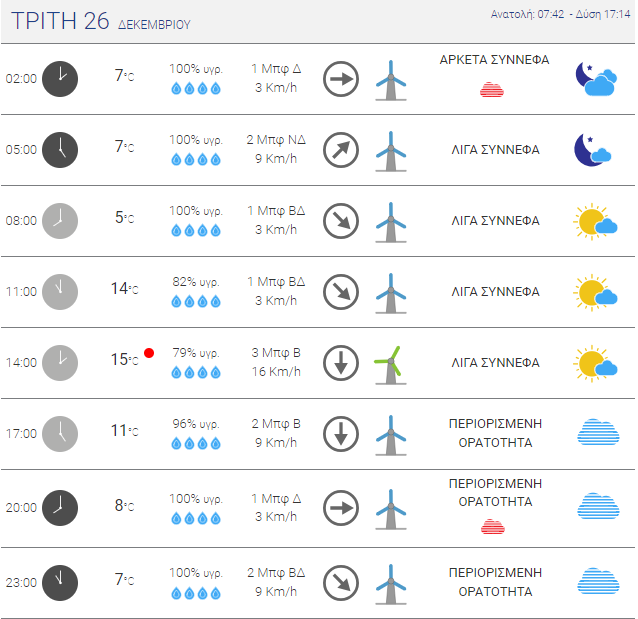Viewport: 638px width, 619px height.
Task: Click the red cloud warning icon at 20:00
Action: click(x=491, y=526)
